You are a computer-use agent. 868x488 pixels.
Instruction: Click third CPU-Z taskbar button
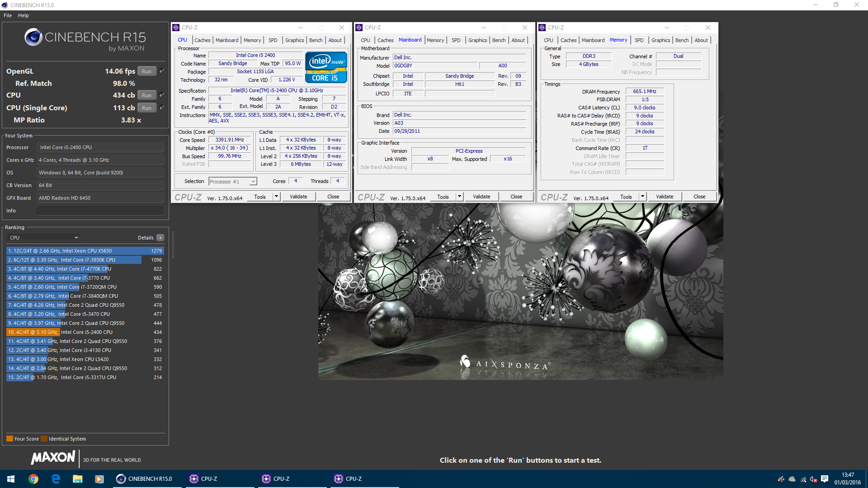coord(365,479)
